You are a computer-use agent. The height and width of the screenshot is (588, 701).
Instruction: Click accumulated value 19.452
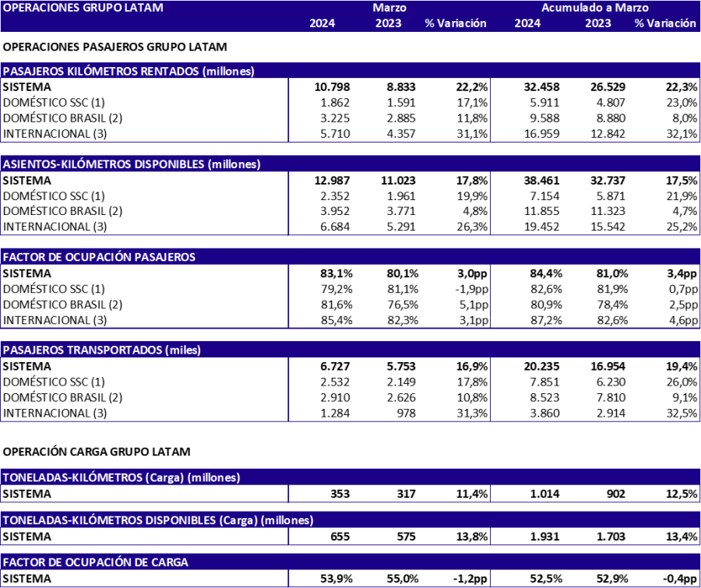(541, 227)
